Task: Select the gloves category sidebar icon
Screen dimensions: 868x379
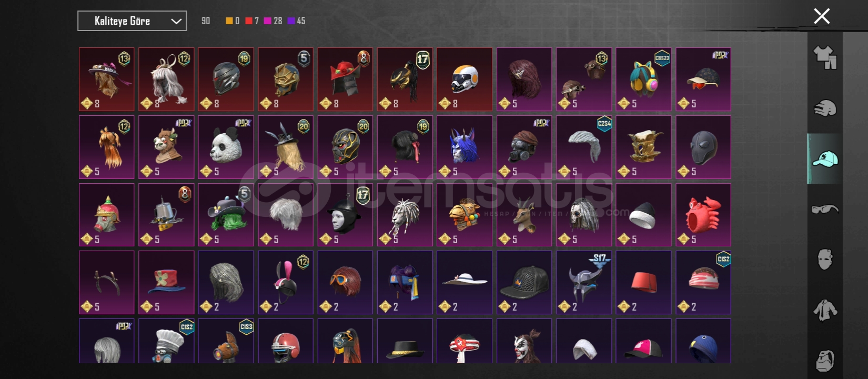Action: [x=824, y=108]
